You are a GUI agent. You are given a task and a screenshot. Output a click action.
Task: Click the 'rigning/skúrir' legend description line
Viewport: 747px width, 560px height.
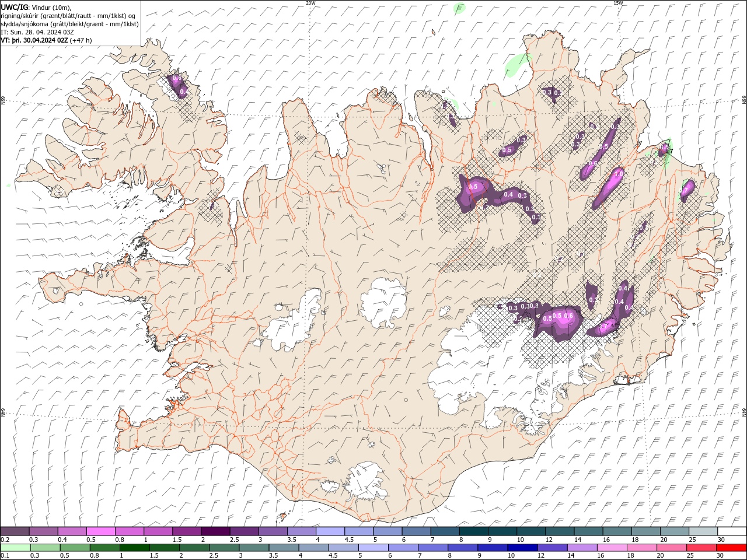(x=68, y=15)
